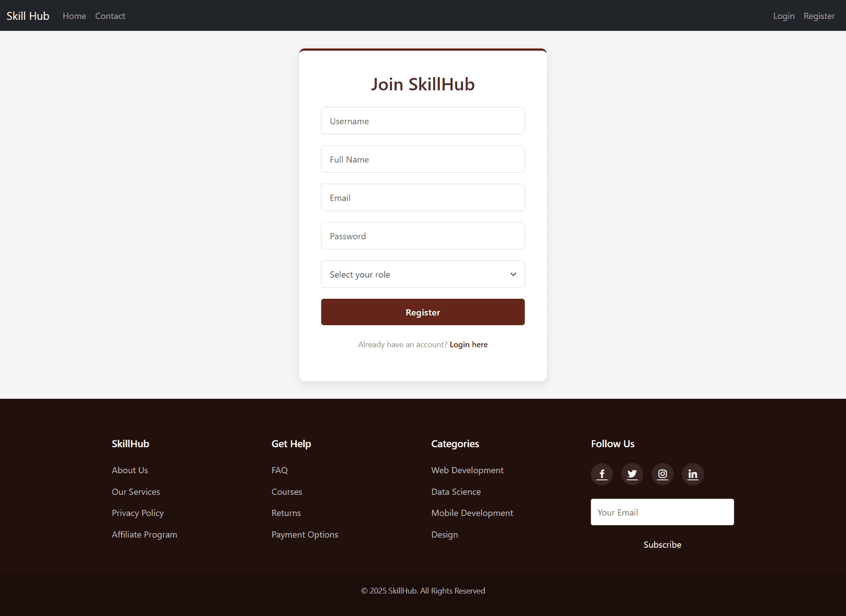Open the Contact page
This screenshot has height=616, width=846.
(x=110, y=15)
